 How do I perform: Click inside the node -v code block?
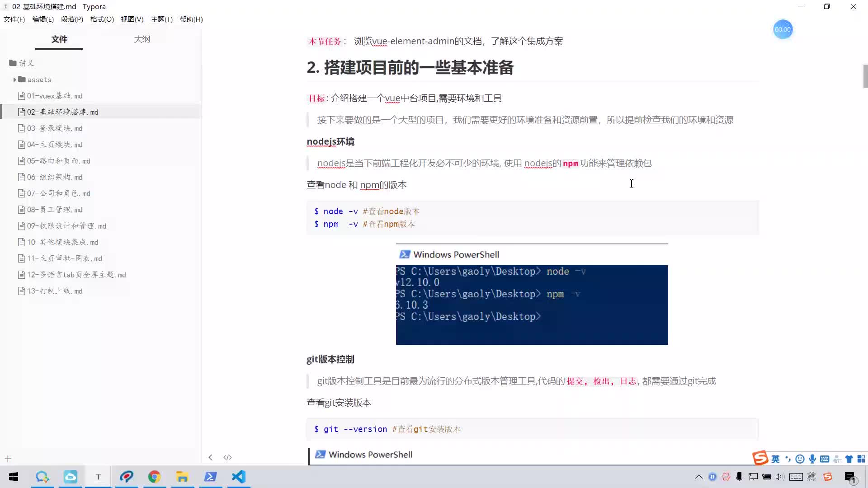533,218
